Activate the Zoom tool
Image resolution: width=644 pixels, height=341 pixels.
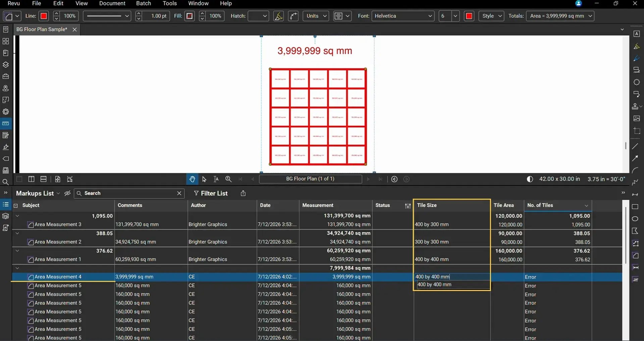[229, 179]
